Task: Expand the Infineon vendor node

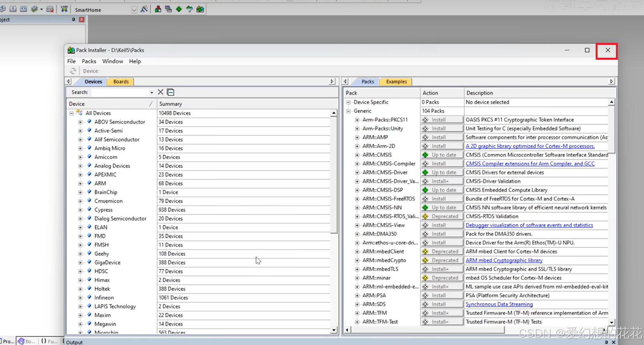Action: pos(80,297)
